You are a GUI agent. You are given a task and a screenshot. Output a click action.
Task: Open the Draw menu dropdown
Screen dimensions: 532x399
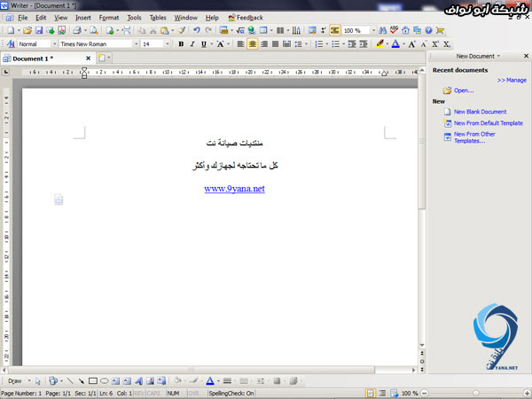29,381
